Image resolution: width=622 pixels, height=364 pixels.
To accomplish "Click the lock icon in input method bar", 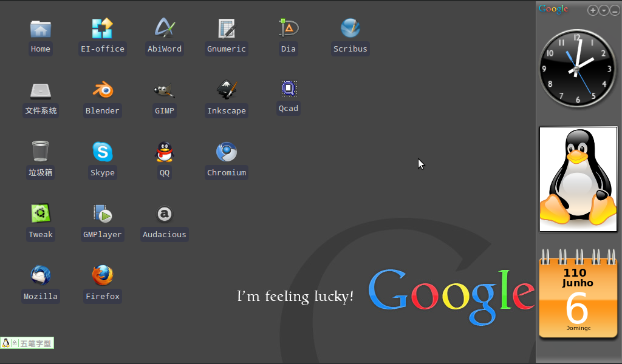I will tap(15, 343).
